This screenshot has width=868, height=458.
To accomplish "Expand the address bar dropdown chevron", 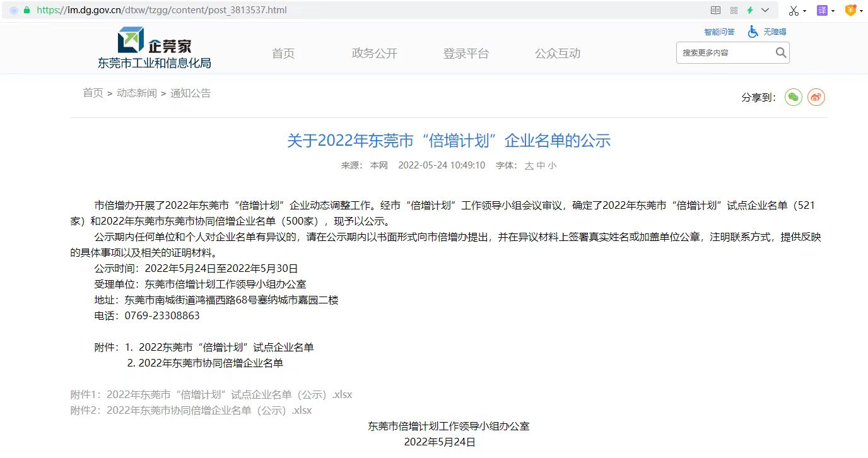I will (x=765, y=10).
